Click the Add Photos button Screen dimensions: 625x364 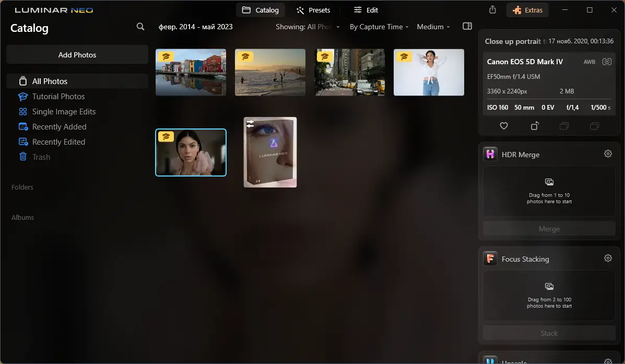pos(77,55)
